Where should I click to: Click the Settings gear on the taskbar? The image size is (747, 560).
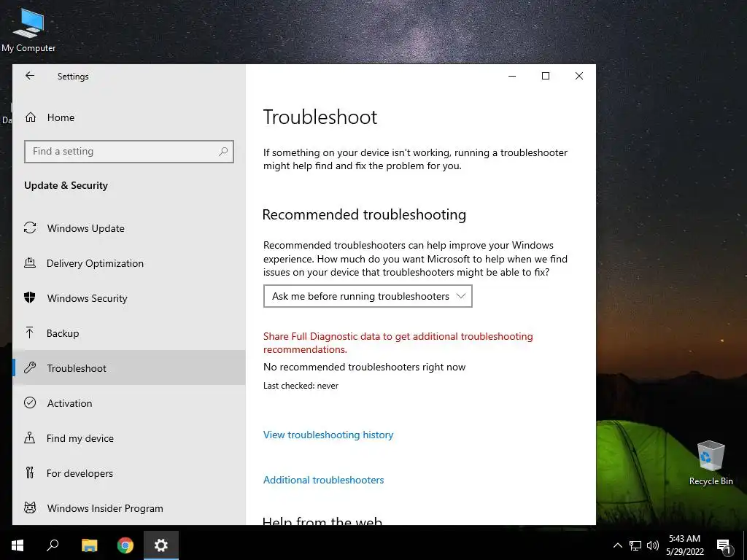point(161,545)
